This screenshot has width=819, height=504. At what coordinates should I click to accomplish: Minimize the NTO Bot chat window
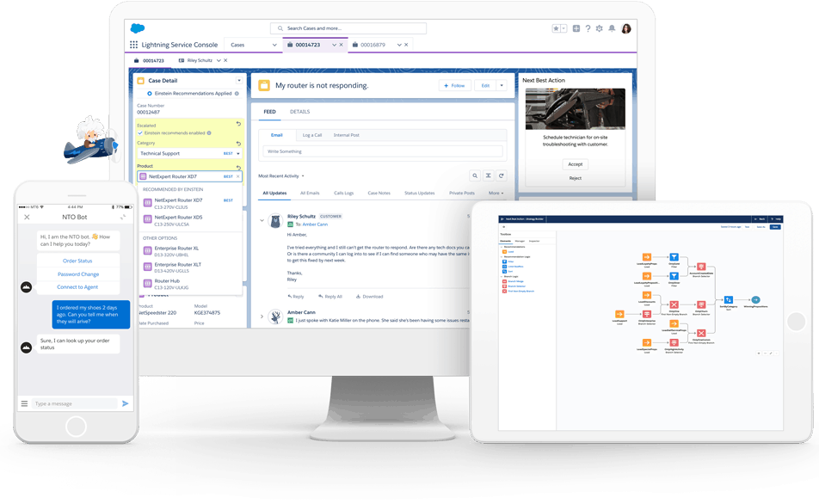[x=123, y=218]
